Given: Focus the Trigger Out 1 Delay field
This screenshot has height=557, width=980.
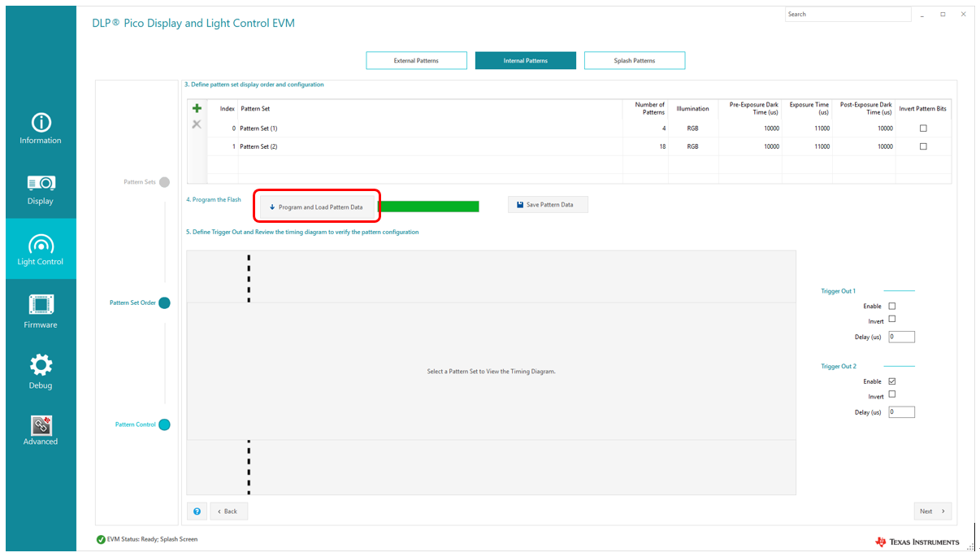Looking at the screenshot, I should (x=902, y=337).
